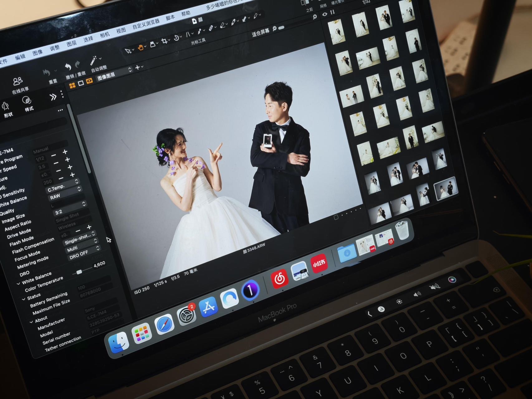The height and width of the screenshot is (399, 532).
Task: Toggle the orange multi-view grid icon
Action: click(72, 86)
